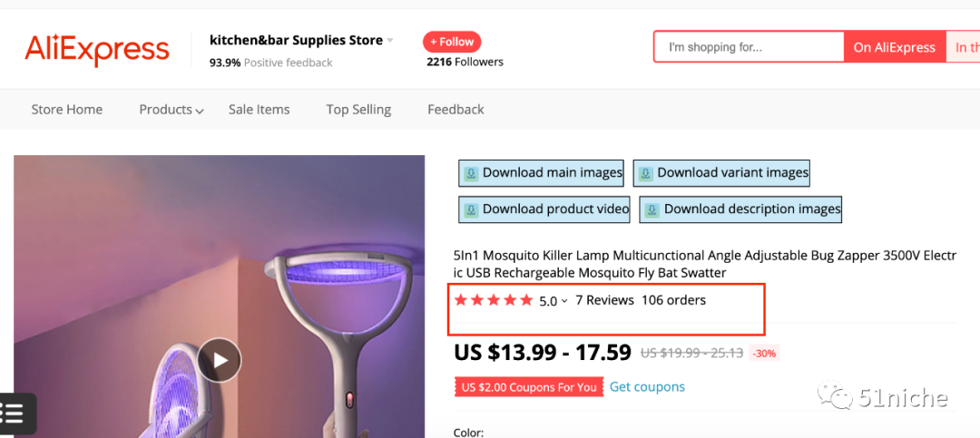
Task: Click the download icon beside main images
Action: coord(471,173)
